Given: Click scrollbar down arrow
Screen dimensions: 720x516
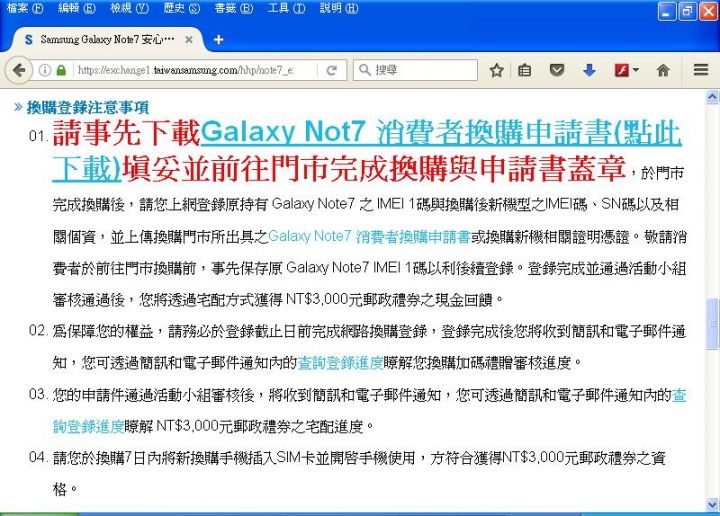Looking at the screenshot, I should point(712,504).
